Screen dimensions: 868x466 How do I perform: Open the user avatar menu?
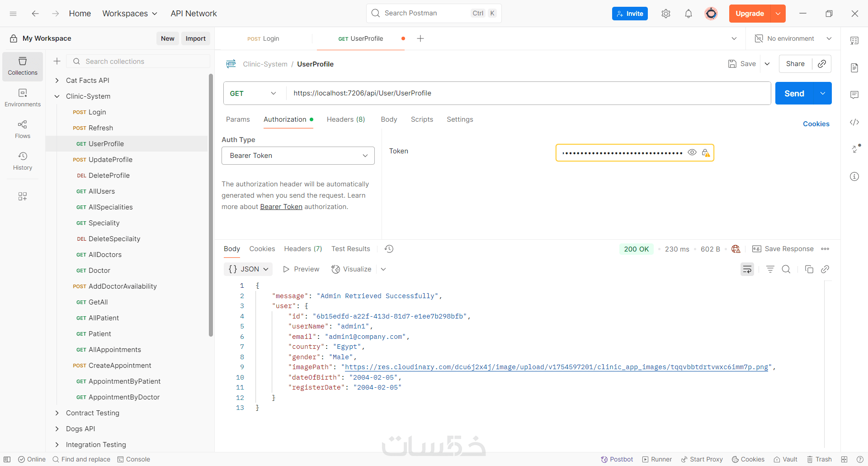click(x=711, y=14)
